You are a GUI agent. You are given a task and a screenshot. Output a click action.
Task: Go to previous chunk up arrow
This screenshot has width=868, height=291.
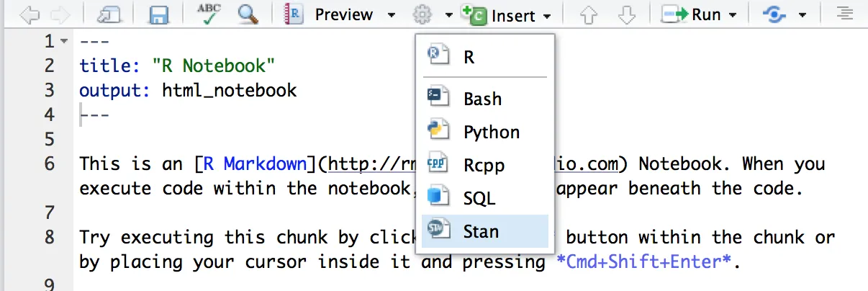click(589, 15)
